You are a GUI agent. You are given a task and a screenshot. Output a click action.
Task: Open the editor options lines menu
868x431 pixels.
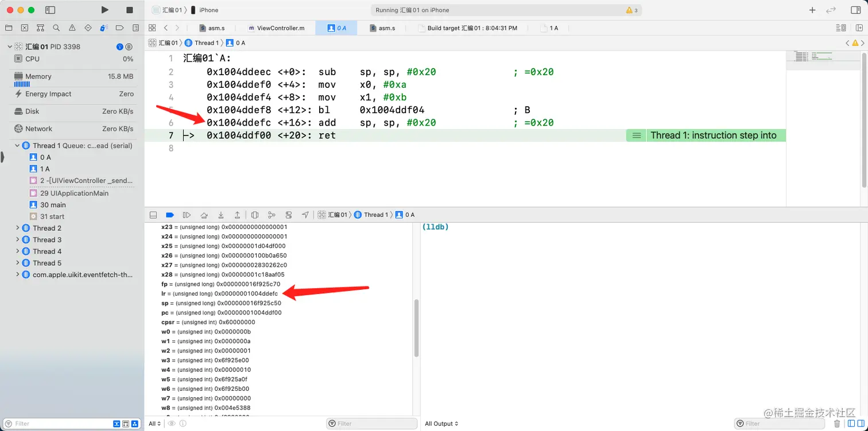pyautogui.click(x=841, y=28)
